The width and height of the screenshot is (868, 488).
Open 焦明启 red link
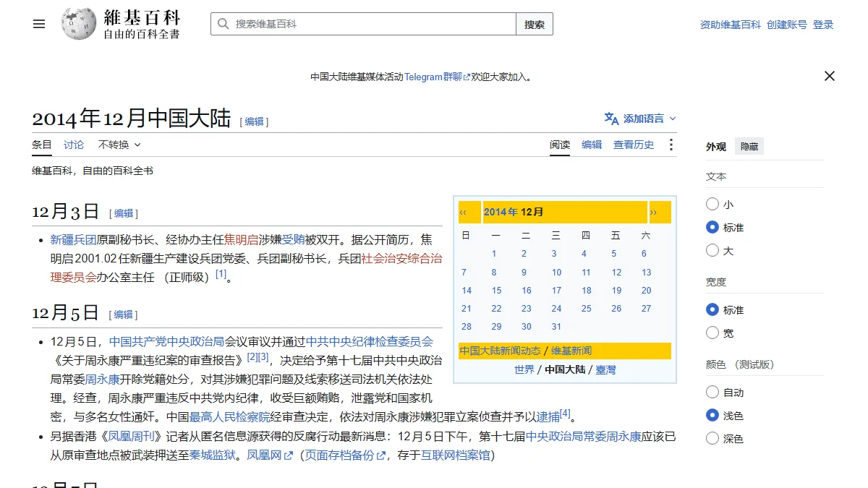(x=241, y=239)
